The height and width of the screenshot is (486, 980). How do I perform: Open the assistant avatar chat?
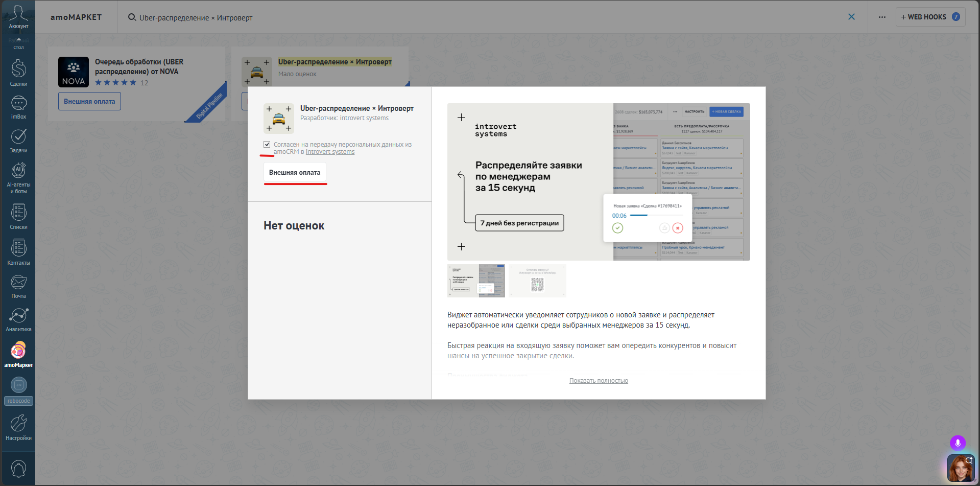tap(961, 468)
